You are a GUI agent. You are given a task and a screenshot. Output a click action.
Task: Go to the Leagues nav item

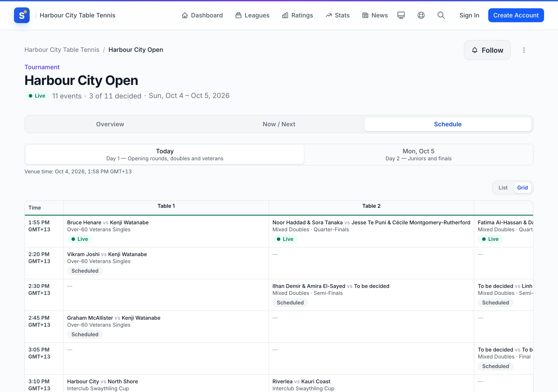tap(252, 15)
